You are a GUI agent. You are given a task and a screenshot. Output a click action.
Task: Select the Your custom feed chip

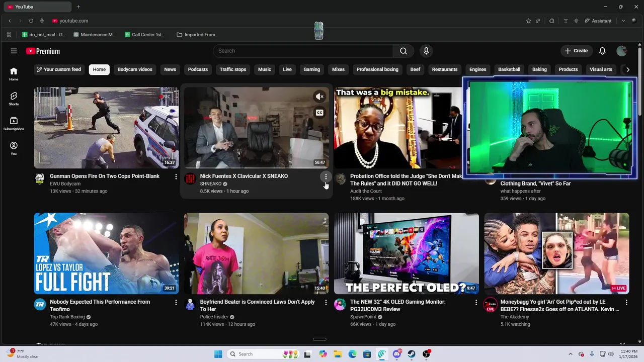(58, 69)
